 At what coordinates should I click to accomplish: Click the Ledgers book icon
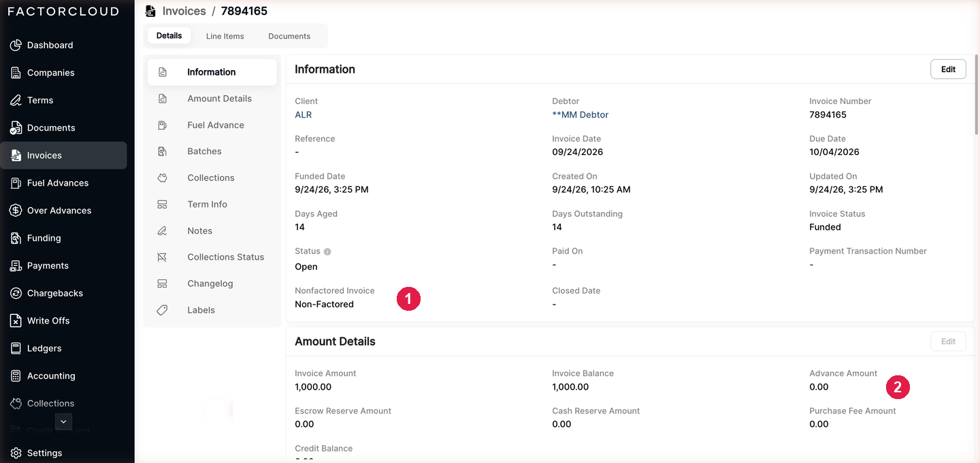[x=16, y=348]
